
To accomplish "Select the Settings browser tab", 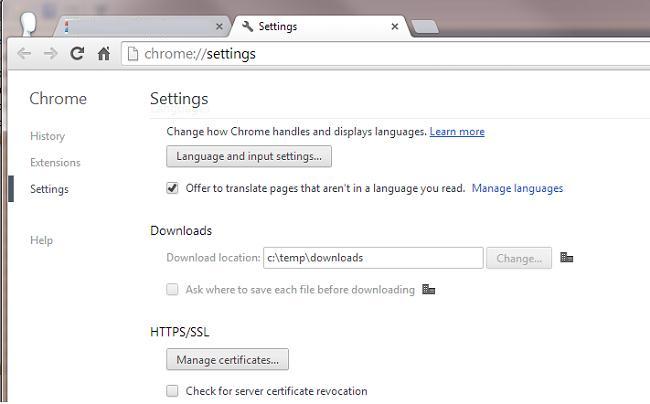I will pos(321,27).
